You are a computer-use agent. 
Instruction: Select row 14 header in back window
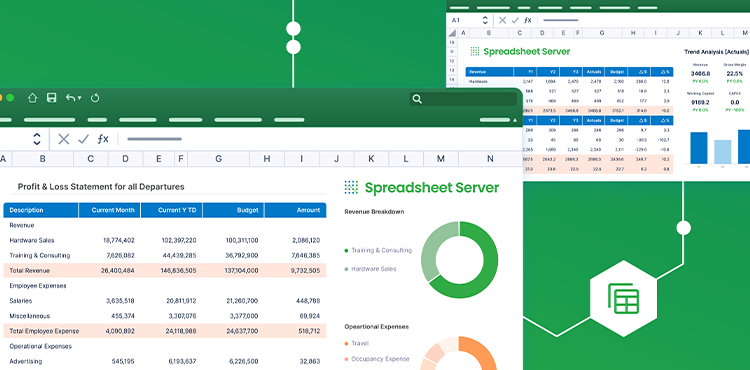pyautogui.click(x=452, y=79)
